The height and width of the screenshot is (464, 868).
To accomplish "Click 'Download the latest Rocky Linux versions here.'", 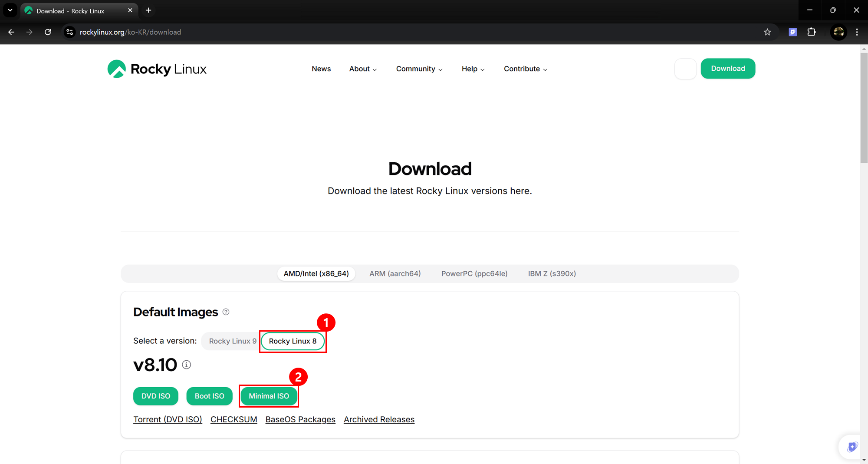I will point(430,191).
